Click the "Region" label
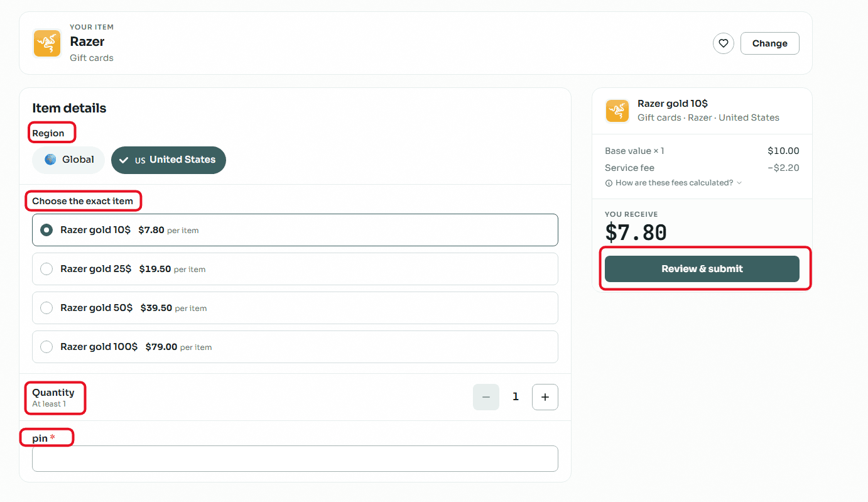This screenshot has width=868, height=502. coord(48,133)
